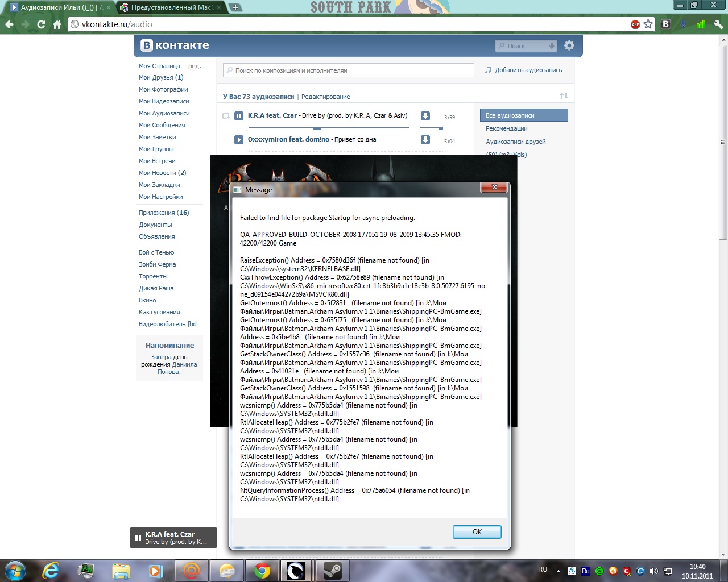Open Мои Фотографии
The width and height of the screenshot is (728, 582).
163,89
